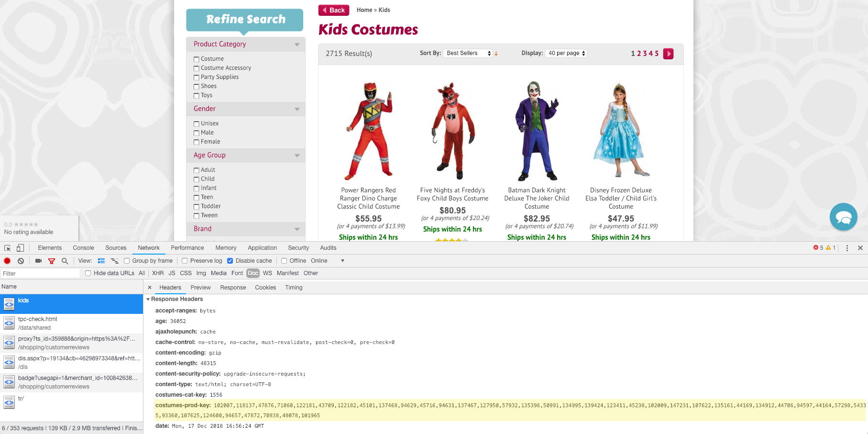Viewport: 868px width, 434px height.
Task: Open the Sort By Best Sellers dropdown
Action: (468, 53)
